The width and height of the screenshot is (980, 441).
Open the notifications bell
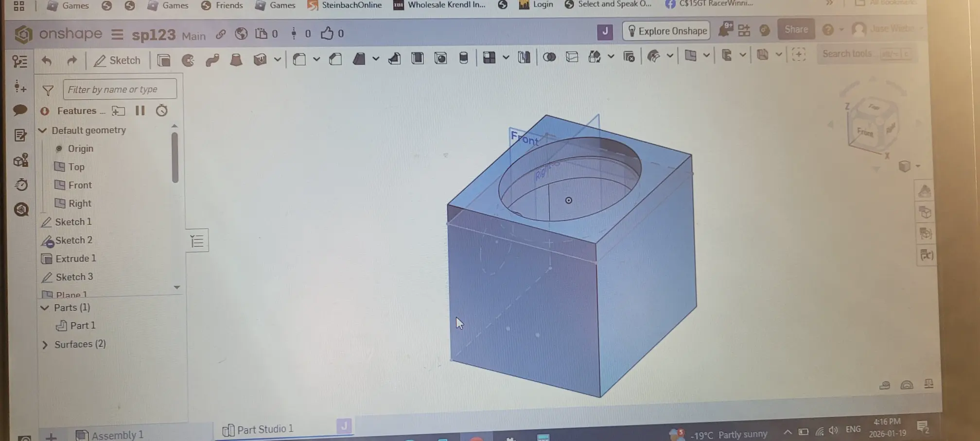pyautogui.click(x=725, y=30)
